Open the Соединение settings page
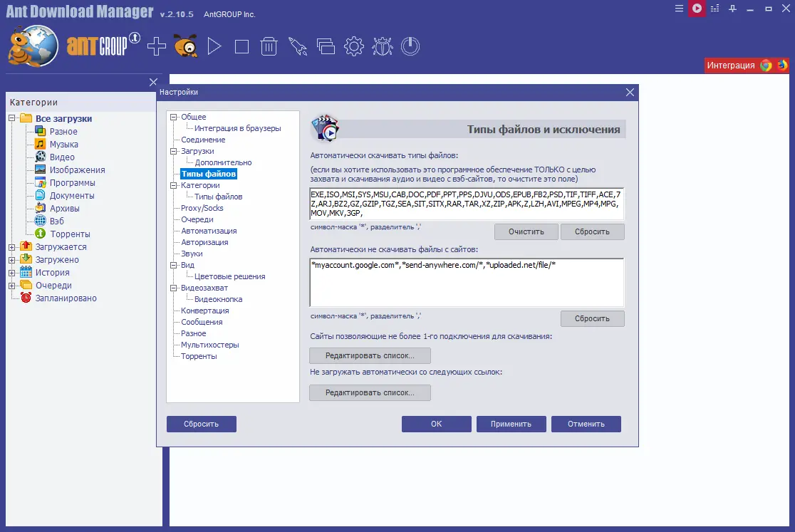Viewport: 795px width, 532px height. (x=203, y=140)
